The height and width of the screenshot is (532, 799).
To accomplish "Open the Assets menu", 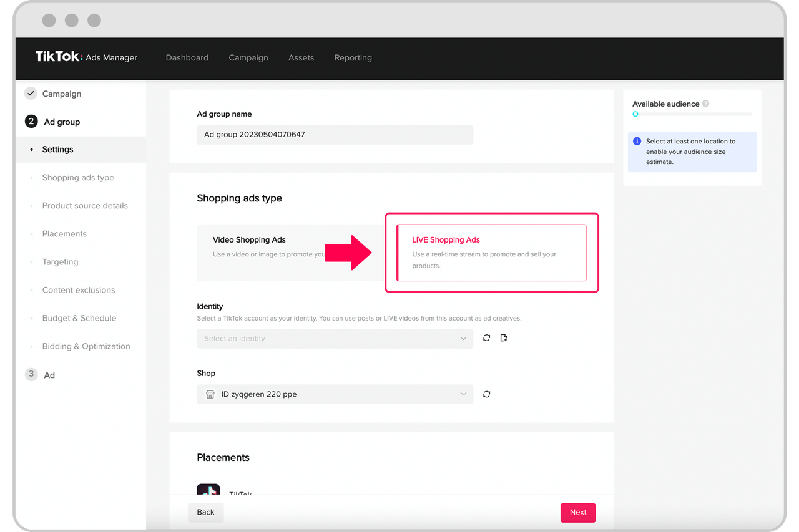I will 301,57.
